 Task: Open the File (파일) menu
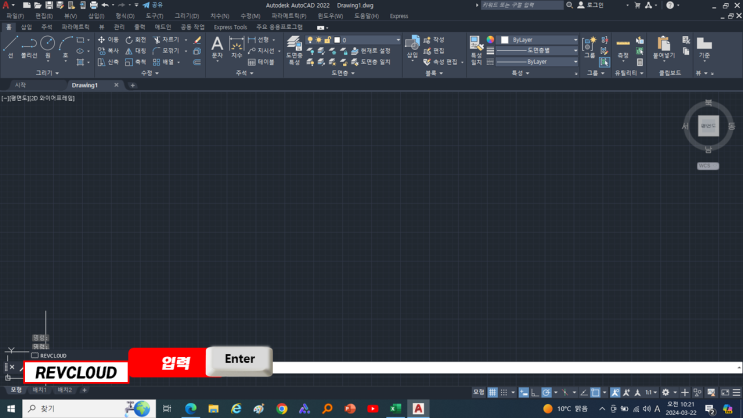[15, 16]
